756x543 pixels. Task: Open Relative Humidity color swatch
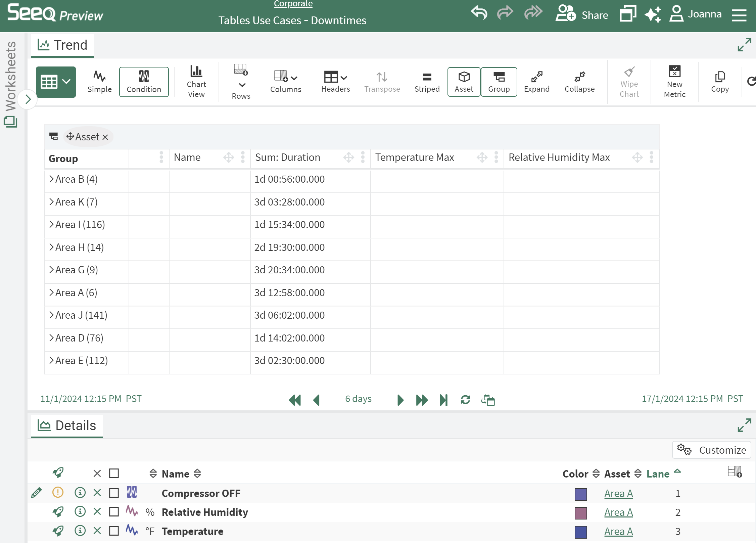point(581,513)
